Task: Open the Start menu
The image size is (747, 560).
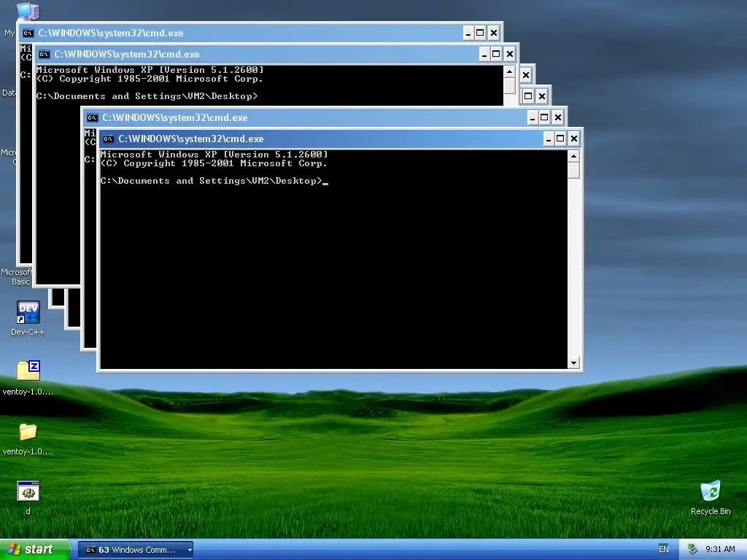Action: (x=35, y=550)
